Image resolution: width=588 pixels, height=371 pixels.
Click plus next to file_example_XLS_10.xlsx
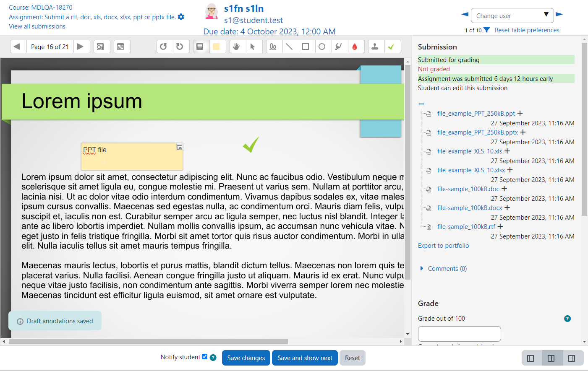(510, 170)
